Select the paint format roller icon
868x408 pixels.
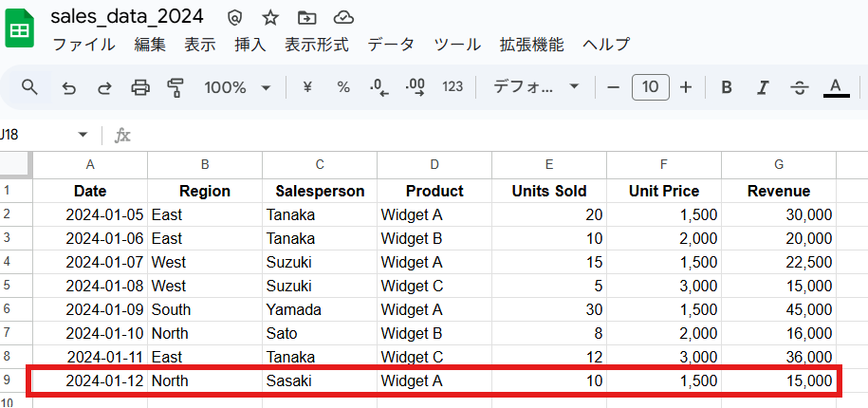click(x=175, y=87)
